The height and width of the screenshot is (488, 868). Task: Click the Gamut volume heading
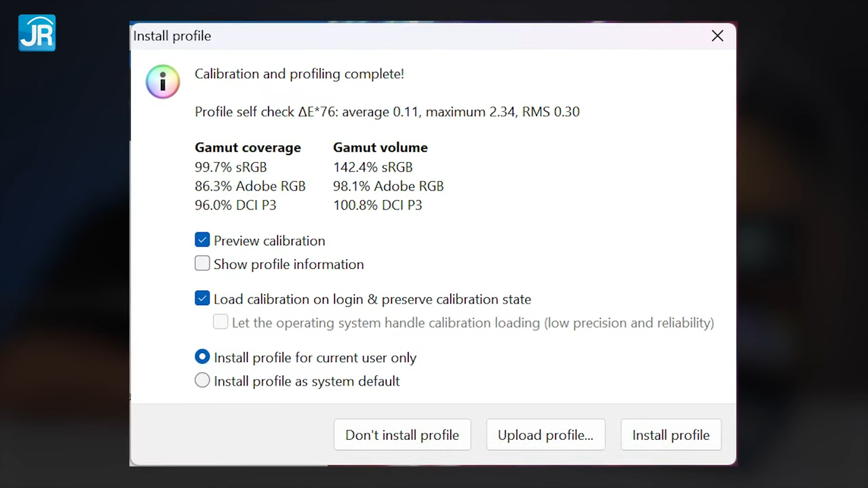(x=380, y=148)
